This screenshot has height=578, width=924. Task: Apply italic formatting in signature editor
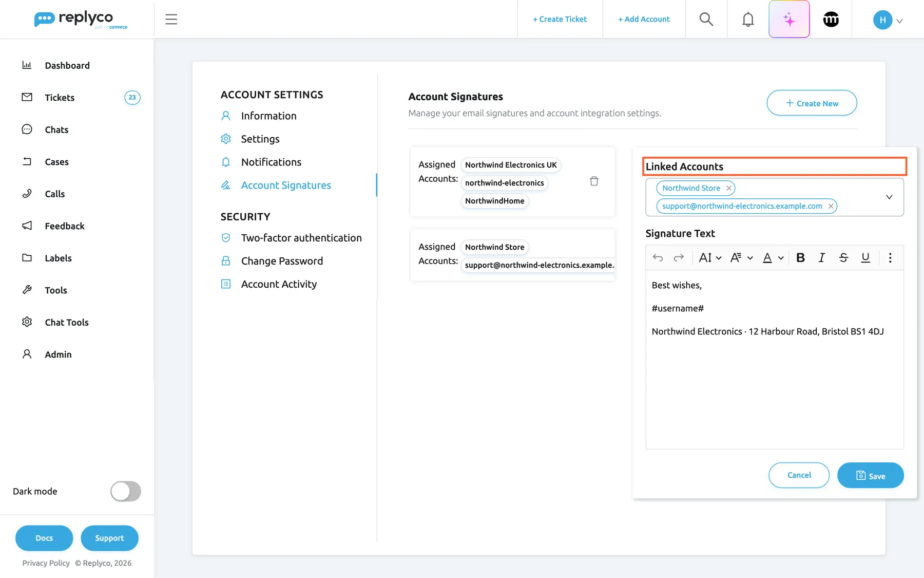[821, 257]
